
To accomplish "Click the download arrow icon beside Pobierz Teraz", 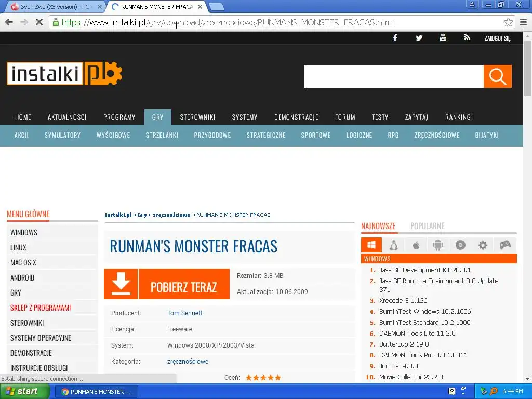I will click(121, 284).
